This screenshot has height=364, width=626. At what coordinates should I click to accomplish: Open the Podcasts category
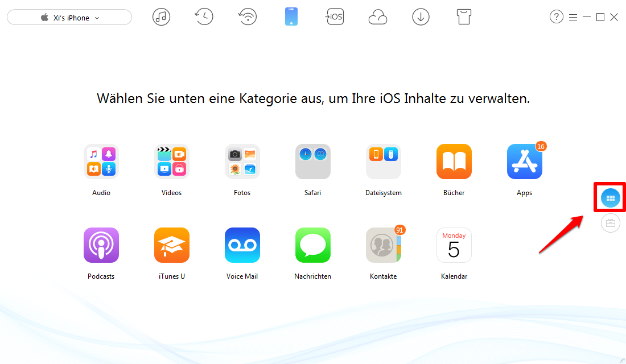pyautogui.click(x=101, y=245)
